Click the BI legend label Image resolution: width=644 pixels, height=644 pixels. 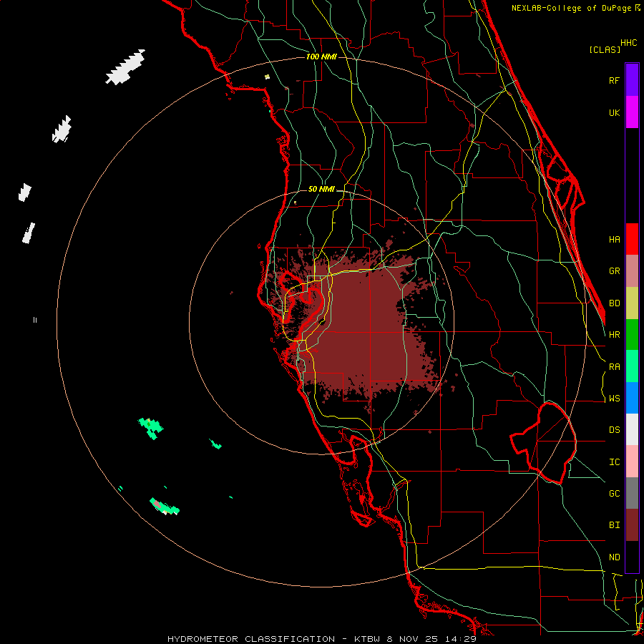pyautogui.click(x=614, y=525)
